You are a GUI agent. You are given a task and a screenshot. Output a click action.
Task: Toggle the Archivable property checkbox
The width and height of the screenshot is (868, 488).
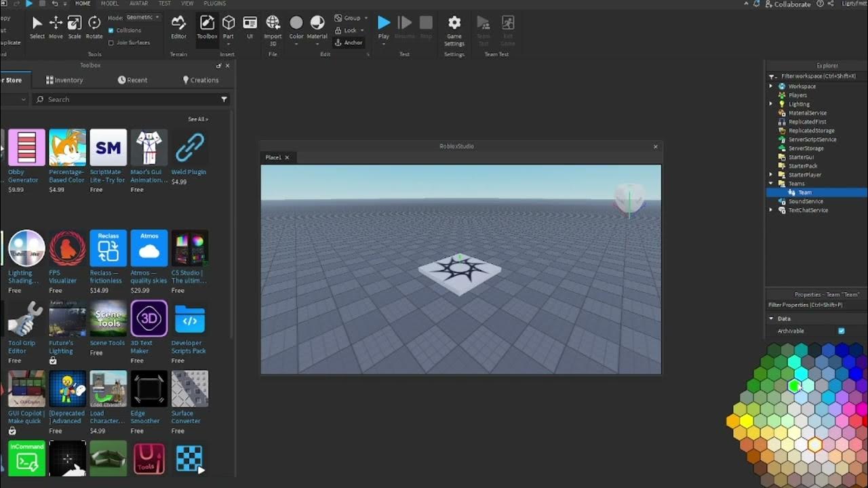841,331
